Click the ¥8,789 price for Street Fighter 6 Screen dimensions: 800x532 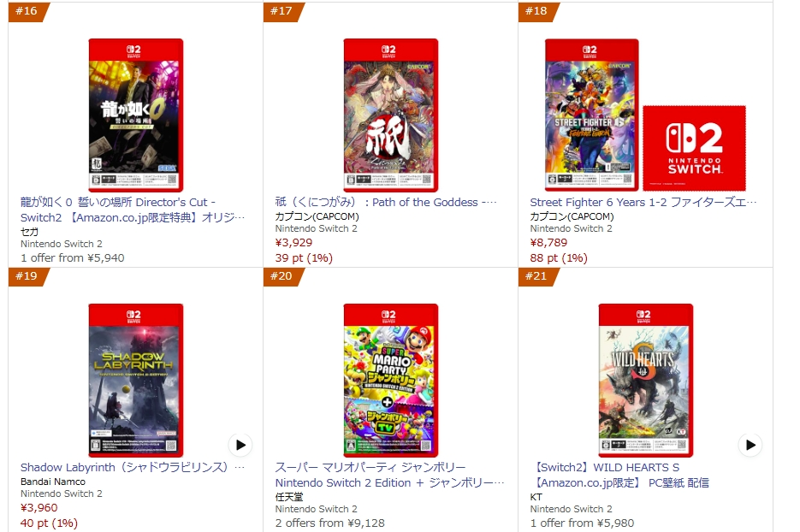548,243
